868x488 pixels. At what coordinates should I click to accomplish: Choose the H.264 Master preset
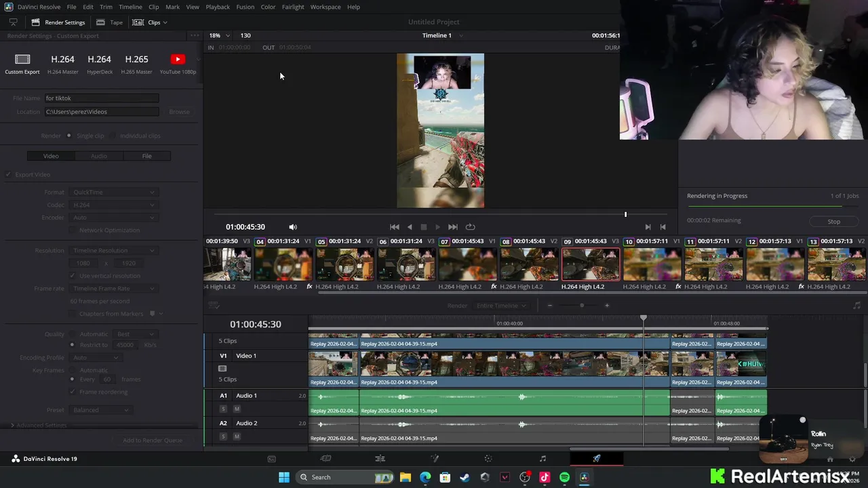click(62, 64)
